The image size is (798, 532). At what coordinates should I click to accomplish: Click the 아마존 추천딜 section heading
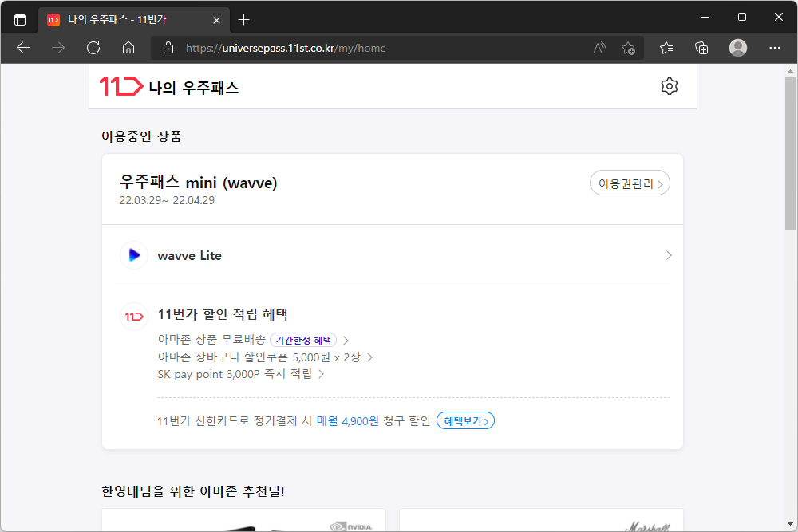pos(192,491)
